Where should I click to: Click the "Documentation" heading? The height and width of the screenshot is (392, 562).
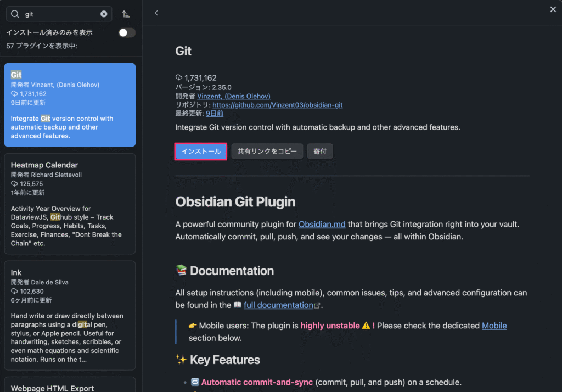(232, 271)
